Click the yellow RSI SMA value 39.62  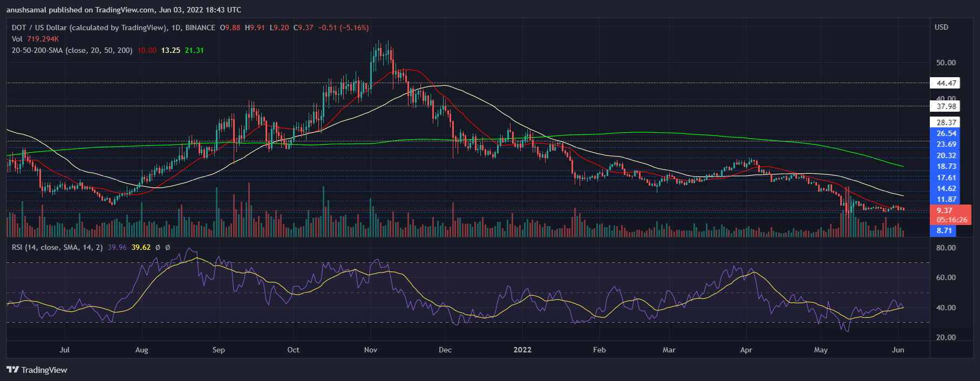pos(141,247)
